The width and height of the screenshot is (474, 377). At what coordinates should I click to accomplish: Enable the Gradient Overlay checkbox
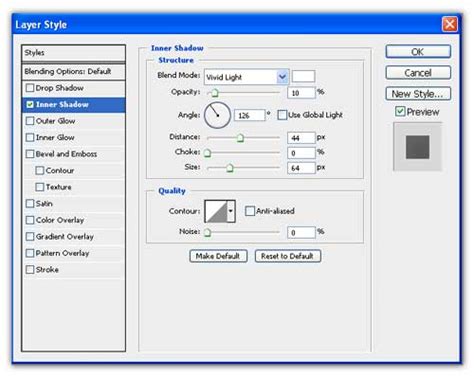(x=30, y=237)
